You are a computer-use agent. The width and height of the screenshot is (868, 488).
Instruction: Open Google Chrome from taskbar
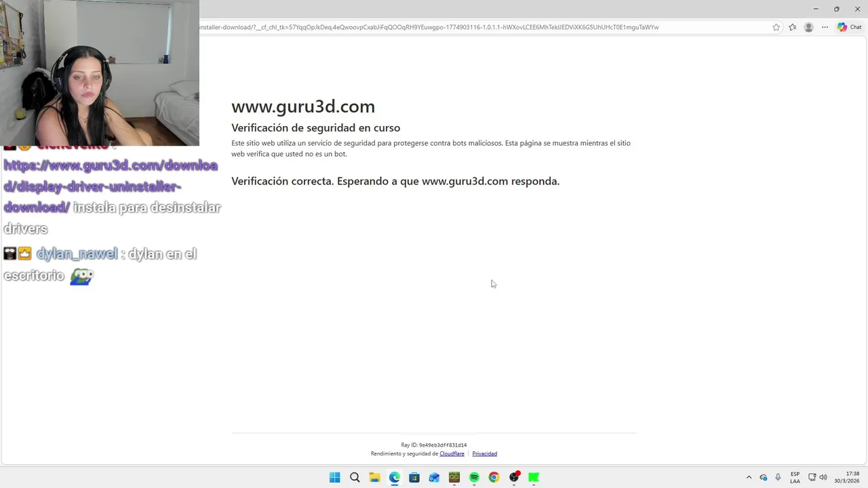[494, 477]
